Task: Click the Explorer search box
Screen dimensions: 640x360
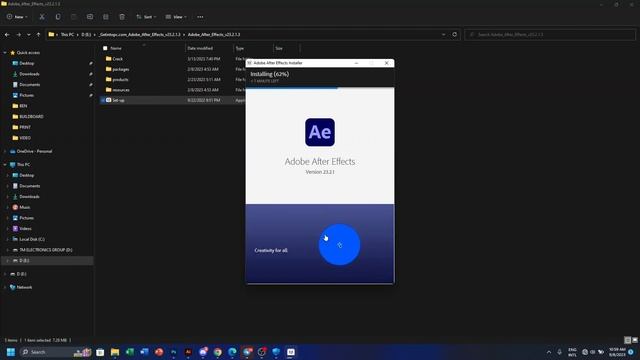Action: [x=550, y=35]
